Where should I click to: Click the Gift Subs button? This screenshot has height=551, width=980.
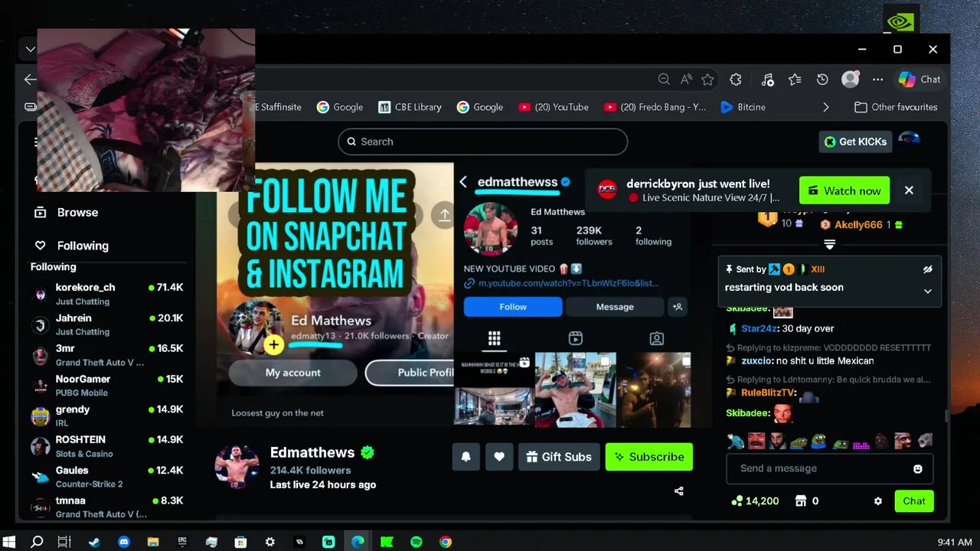[x=559, y=457]
